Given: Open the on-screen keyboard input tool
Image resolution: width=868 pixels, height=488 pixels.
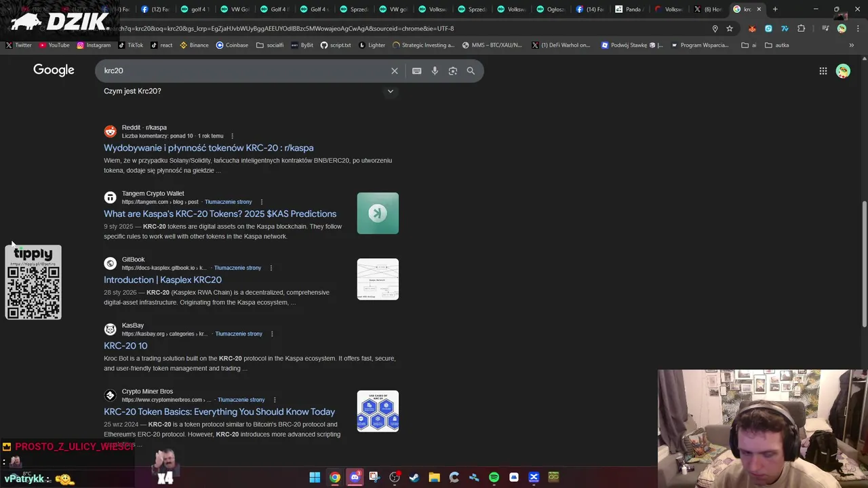Looking at the screenshot, I should (x=416, y=70).
